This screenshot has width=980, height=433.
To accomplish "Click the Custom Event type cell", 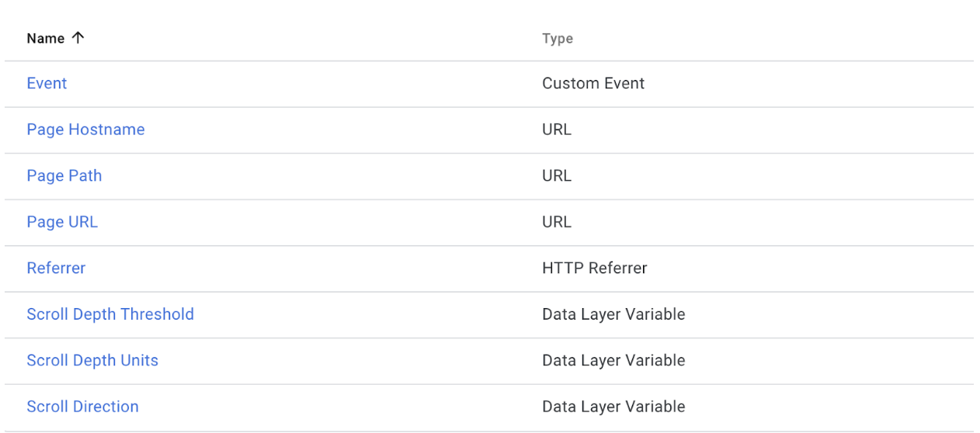I will coord(593,84).
